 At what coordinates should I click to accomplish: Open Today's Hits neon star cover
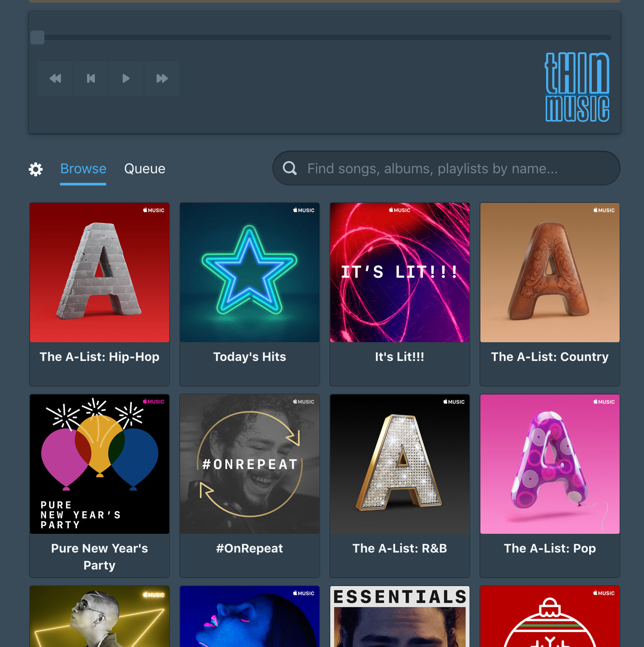(x=250, y=273)
